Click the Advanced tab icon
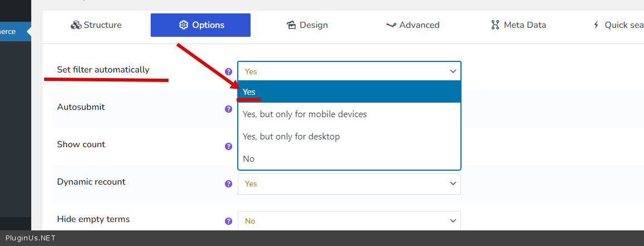 [391, 25]
